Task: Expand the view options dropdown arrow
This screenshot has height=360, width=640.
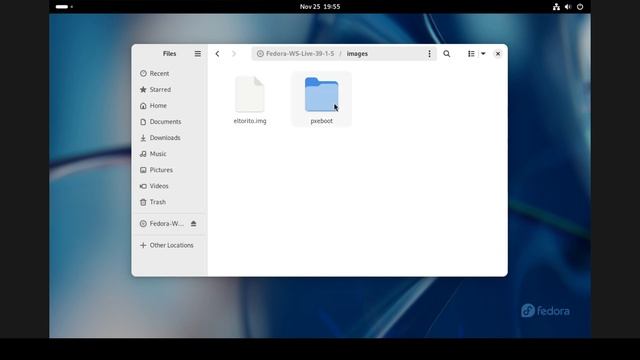Action: coord(483,53)
